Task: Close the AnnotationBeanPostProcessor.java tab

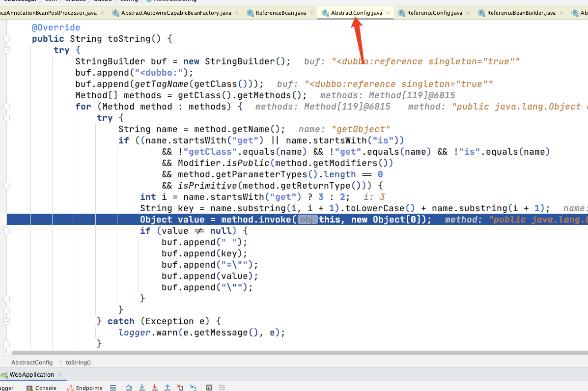Action: click(x=102, y=13)
